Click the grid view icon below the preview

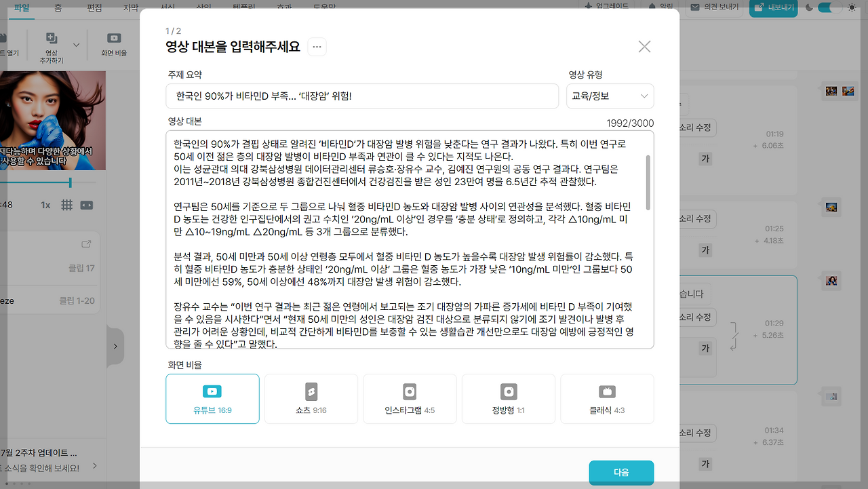point(66,204)
